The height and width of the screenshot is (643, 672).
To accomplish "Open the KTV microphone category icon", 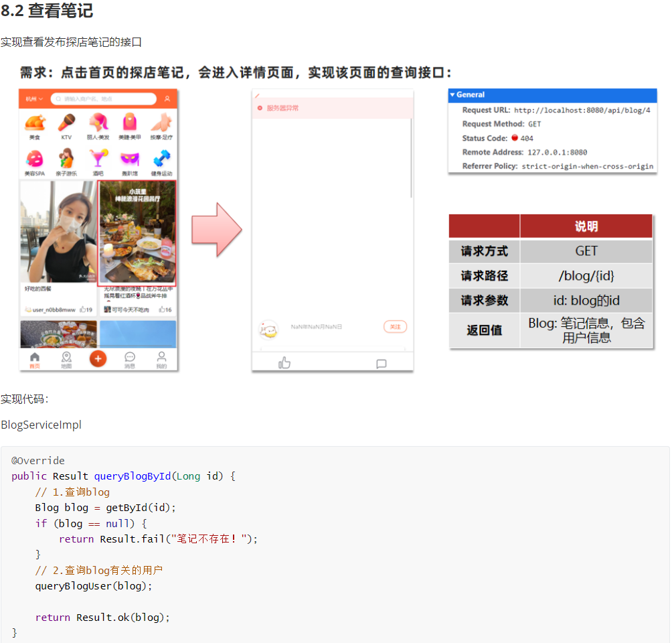I will click(66, 123).
